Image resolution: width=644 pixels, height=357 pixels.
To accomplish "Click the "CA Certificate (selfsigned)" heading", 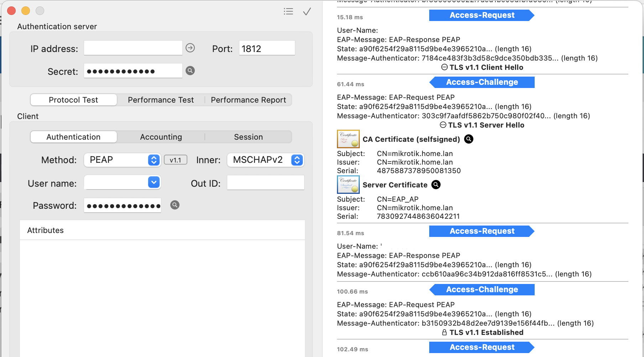I will click(x=411, y=139).
